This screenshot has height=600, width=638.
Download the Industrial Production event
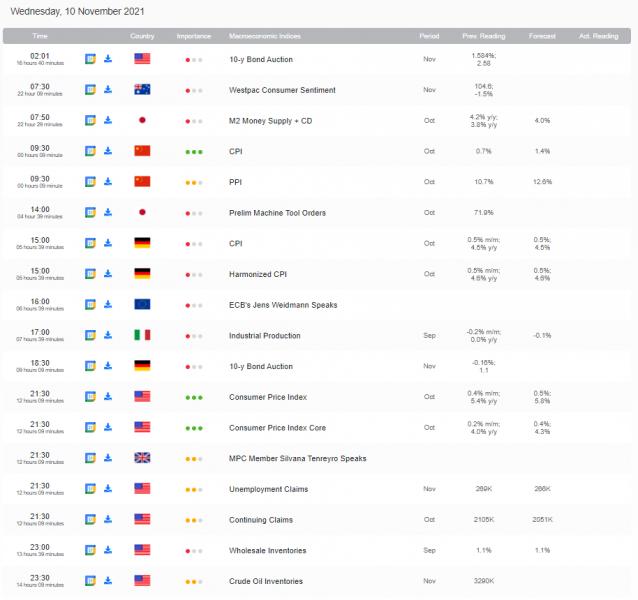point(108,336)
